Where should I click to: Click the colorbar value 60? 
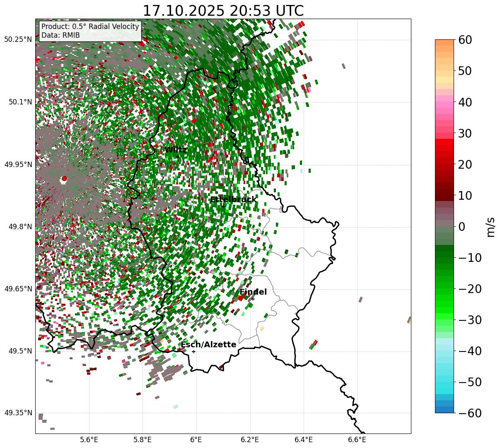[466, 40]
